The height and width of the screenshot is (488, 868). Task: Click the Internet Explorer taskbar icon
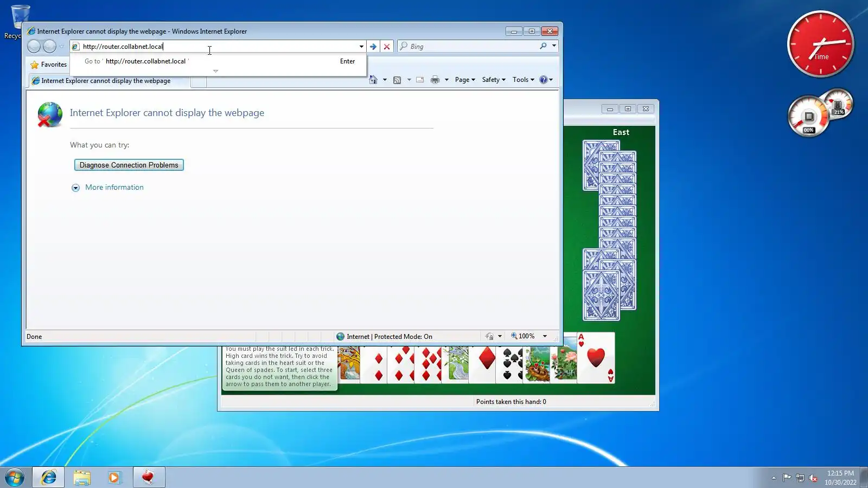tap(49, 478)
